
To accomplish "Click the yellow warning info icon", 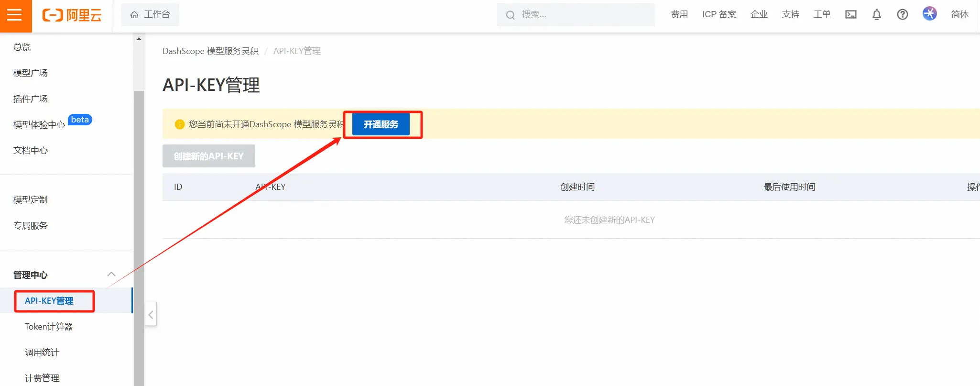I will 180,124.
